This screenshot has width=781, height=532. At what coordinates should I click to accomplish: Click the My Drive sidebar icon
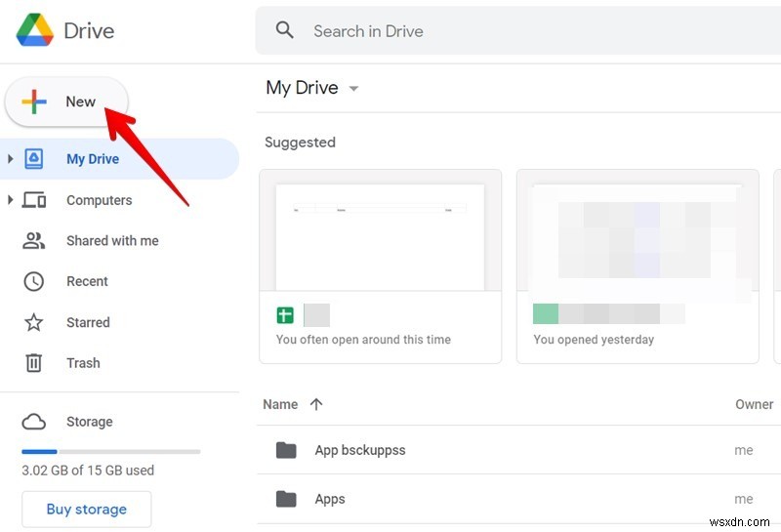pyautogui.click(x=34, y=159)
